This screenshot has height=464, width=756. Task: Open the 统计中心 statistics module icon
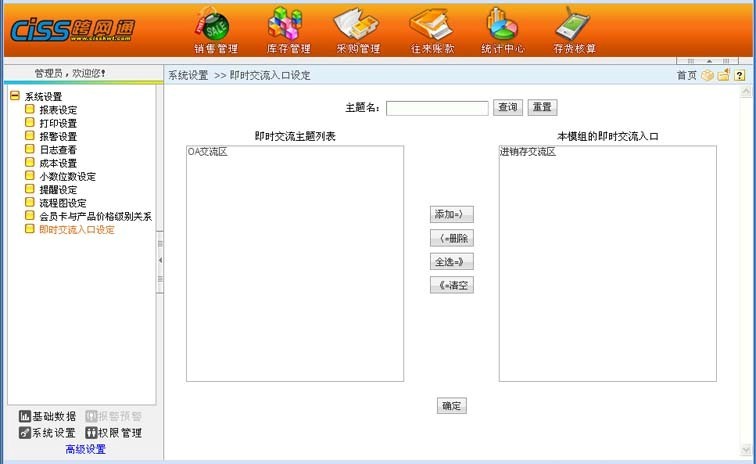point(503,28)
